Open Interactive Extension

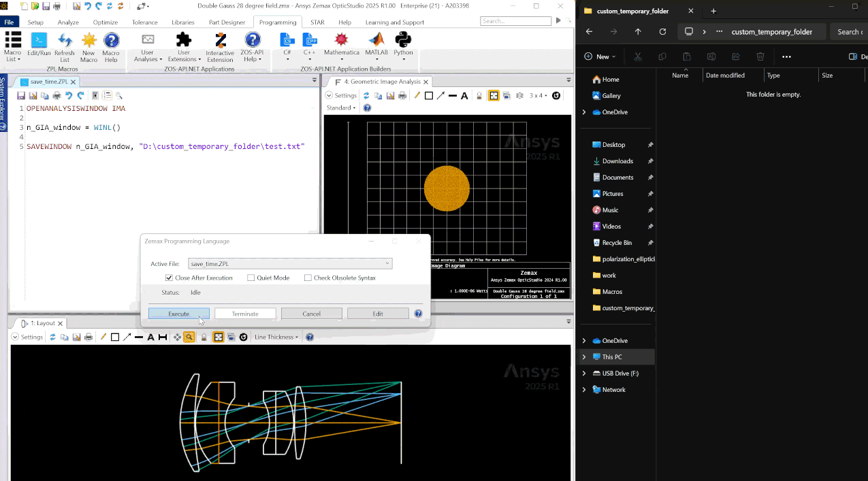click(x=220, y=46)
